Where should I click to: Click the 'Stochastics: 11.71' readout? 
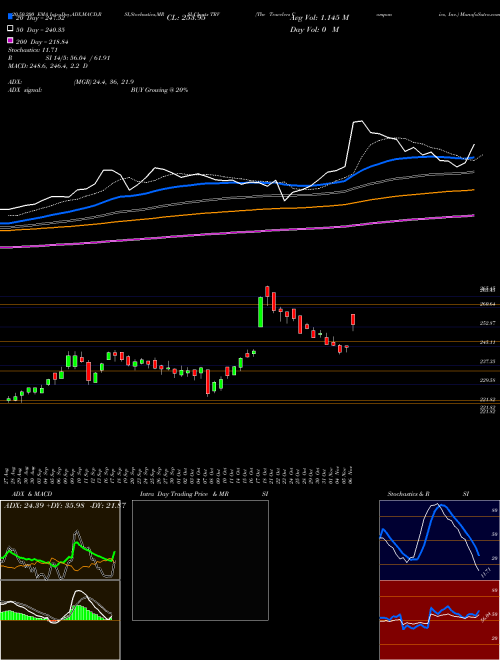[x=32, y=50]
